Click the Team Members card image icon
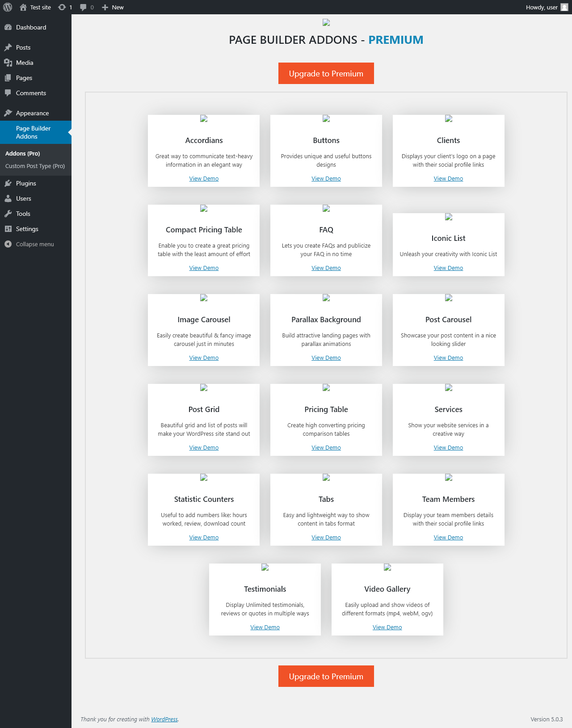572x728 pixels. [449, 477]
